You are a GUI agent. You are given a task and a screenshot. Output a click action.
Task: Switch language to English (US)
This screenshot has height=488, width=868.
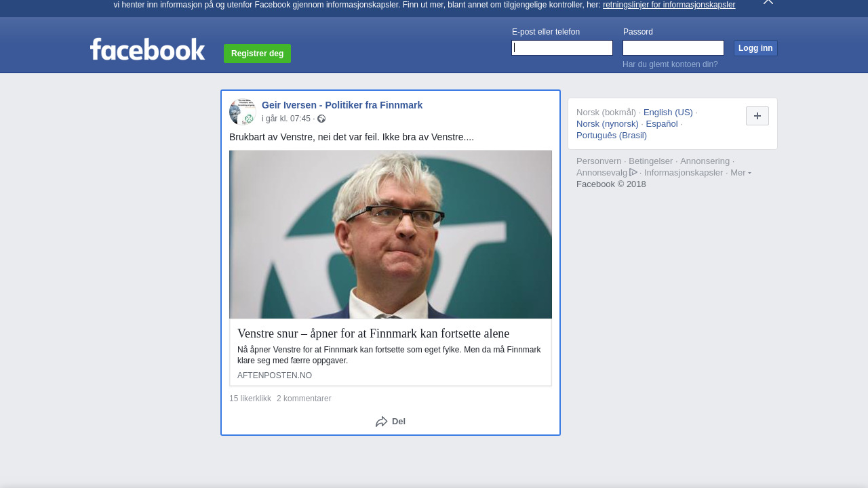[x=668, y=113]
